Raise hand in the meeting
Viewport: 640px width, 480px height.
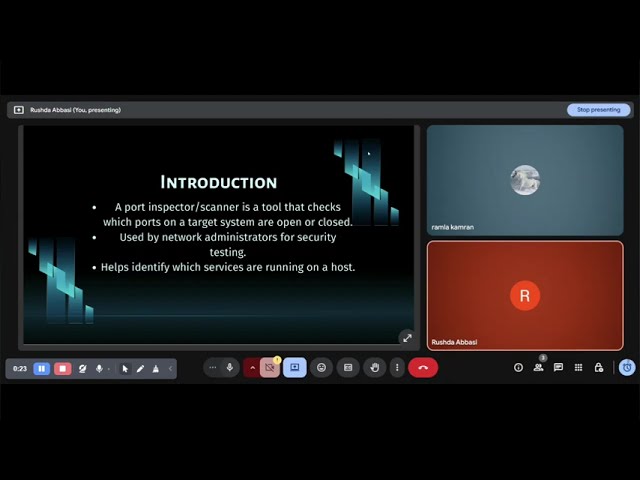click(374, 367)
